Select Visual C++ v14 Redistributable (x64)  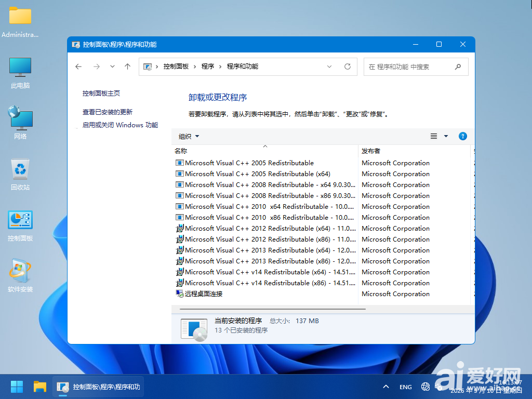pyautogui.click(x=265, y=272)
